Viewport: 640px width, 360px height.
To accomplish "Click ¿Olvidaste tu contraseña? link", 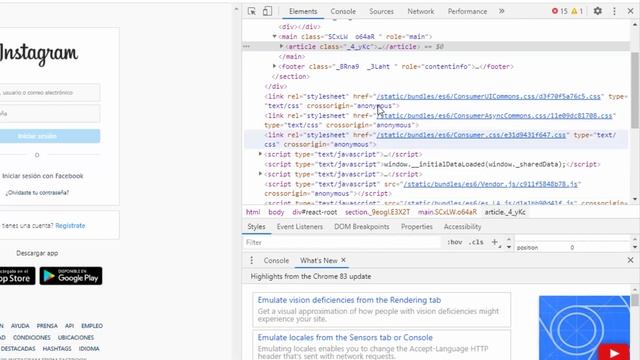I will (x=37, y=192).
